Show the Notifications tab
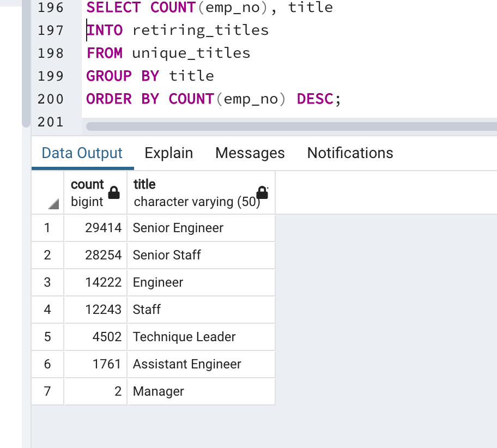 click(x=350, y=154)
